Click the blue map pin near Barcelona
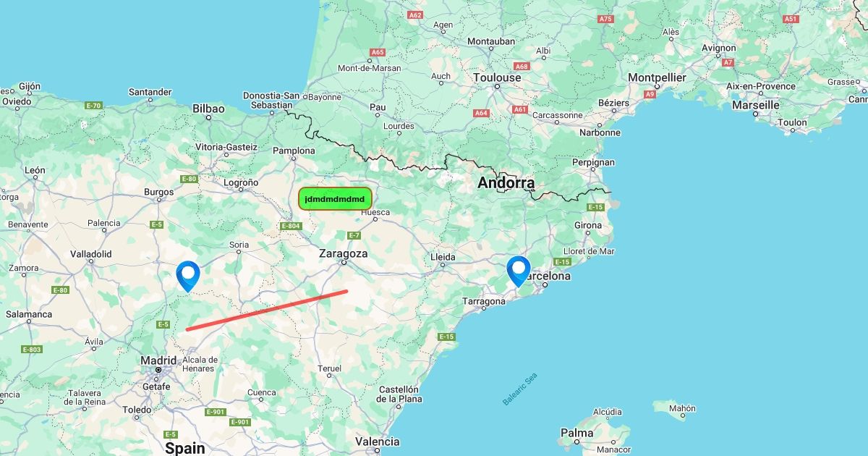 [519, 271]
